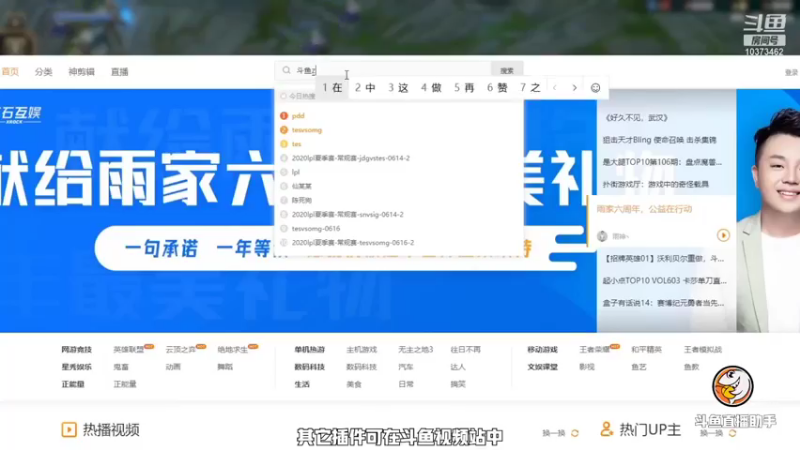Image resolution: width=800 pixels, height=450 pixels.
Task: Click the rank 3 badge beside tes
Action: pos(284,144)
